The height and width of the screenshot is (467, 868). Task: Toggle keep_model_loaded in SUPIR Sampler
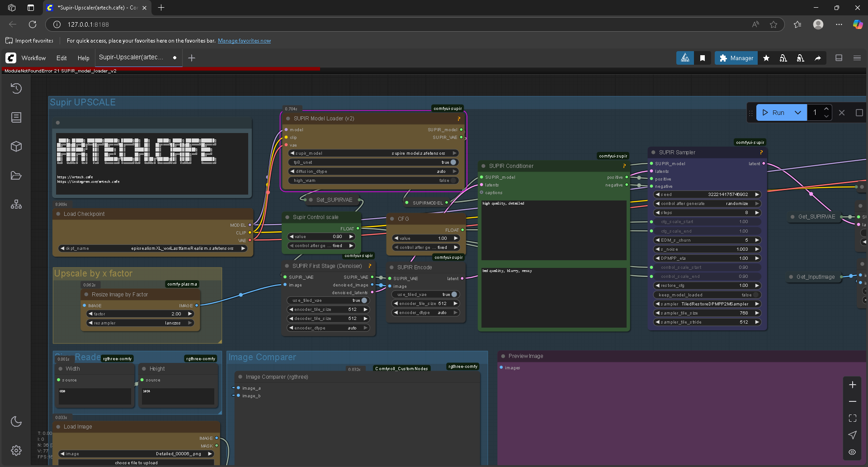[756, 295]
